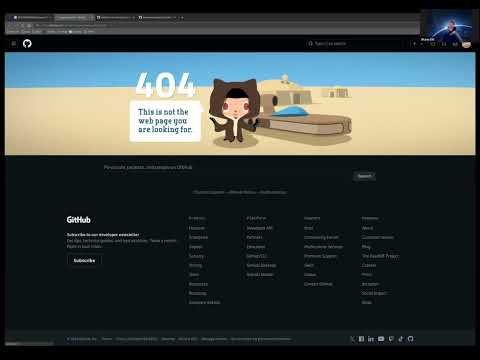Open the Manage cookies link
Image resolution: width=480 pixels, height=360 pixels.
click(214, 339)
